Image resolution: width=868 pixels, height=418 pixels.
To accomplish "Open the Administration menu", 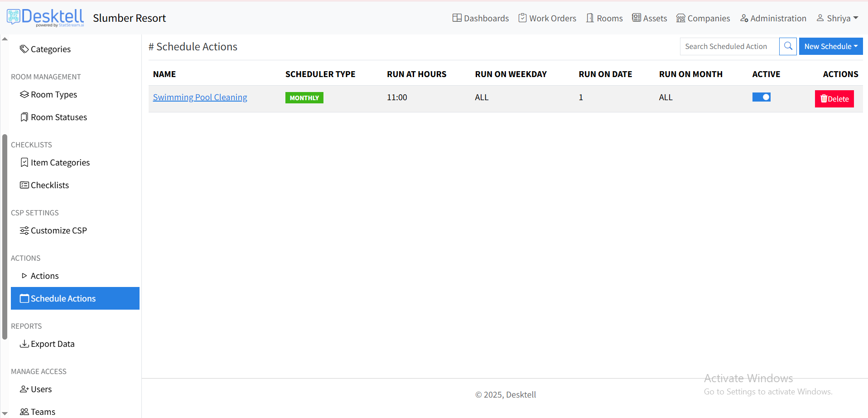I will (773, 18).
